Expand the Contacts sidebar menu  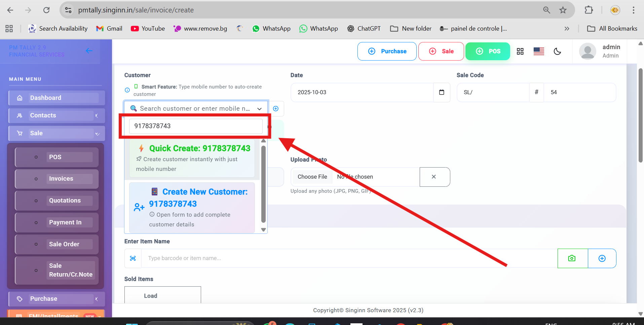56,115
